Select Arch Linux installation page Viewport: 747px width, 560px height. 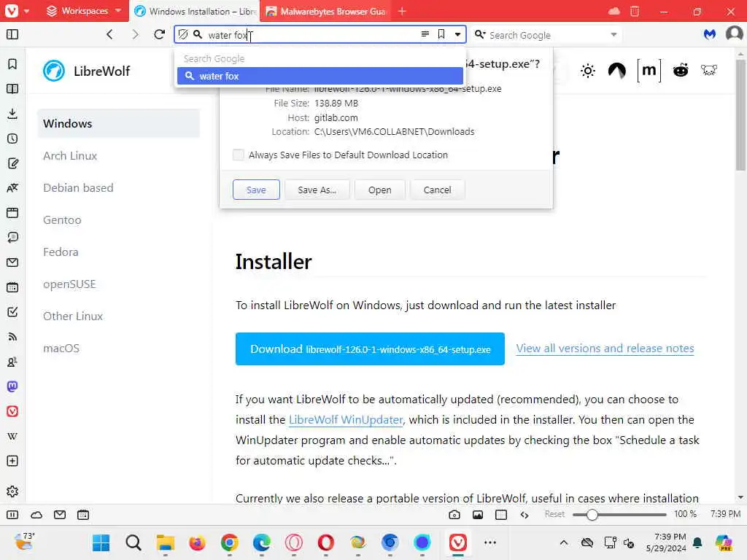(x=70, y=156)
